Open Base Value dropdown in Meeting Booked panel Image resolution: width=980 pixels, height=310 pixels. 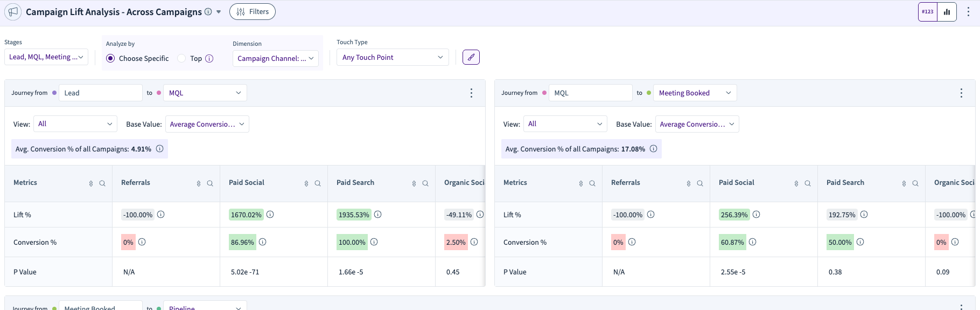[x=697, y=124]
